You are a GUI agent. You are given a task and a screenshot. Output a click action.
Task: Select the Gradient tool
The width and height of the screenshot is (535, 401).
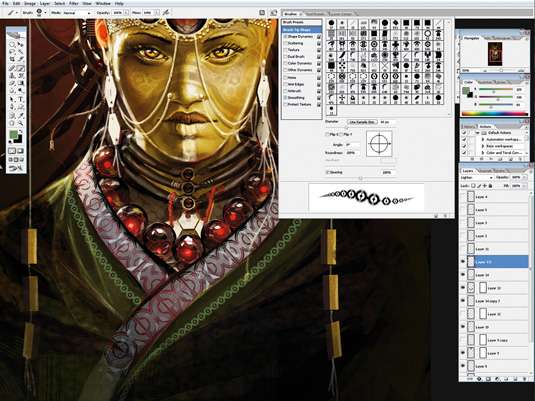[21, 83]
